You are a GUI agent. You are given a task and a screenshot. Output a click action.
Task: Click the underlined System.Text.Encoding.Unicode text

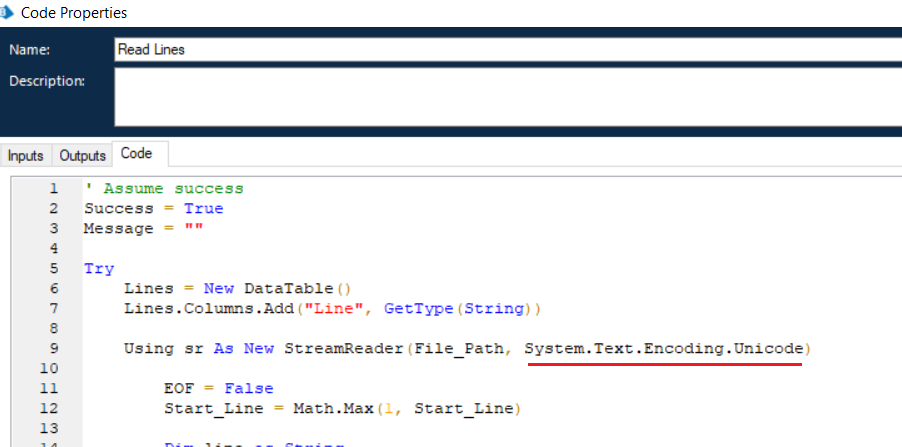pyautogui.click(x=664, y=349)
